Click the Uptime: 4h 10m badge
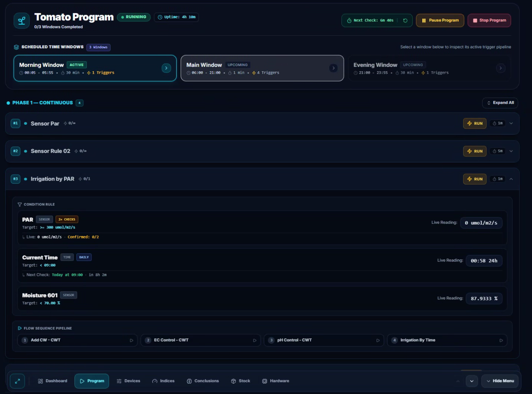 [176, 17]
